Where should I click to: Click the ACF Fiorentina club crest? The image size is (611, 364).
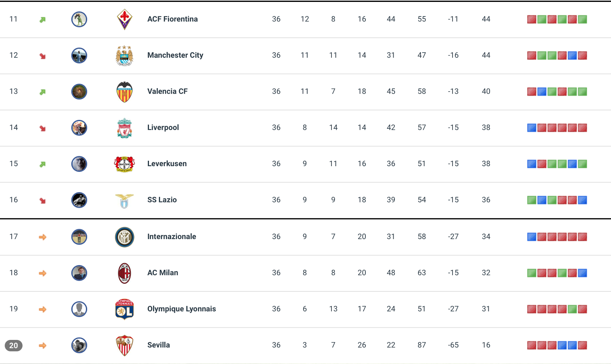(x=124, y=19)
